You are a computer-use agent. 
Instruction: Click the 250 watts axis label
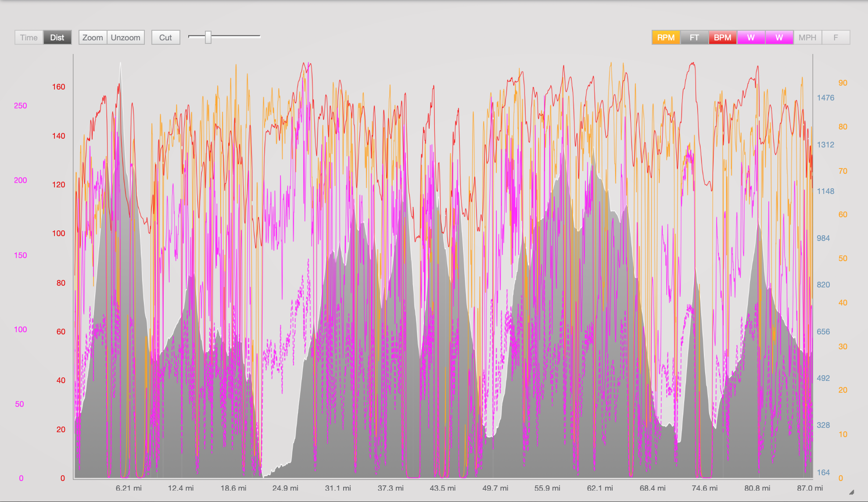[x=20, y=106]
